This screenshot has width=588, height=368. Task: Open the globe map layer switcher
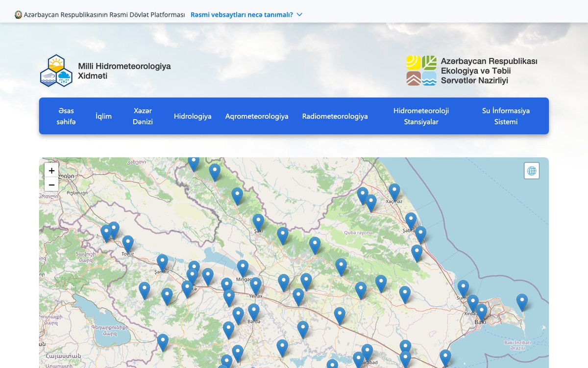pyautogui.click(x=532, y=171)
